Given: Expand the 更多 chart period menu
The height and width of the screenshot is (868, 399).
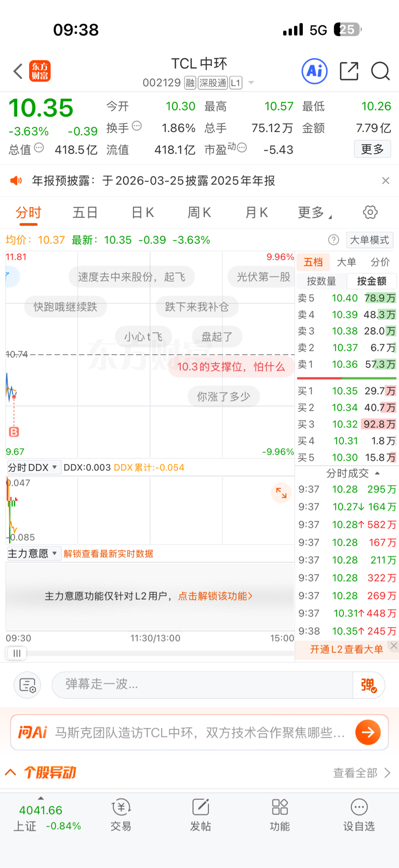Looking at the screenshot, I should point(315,213).
